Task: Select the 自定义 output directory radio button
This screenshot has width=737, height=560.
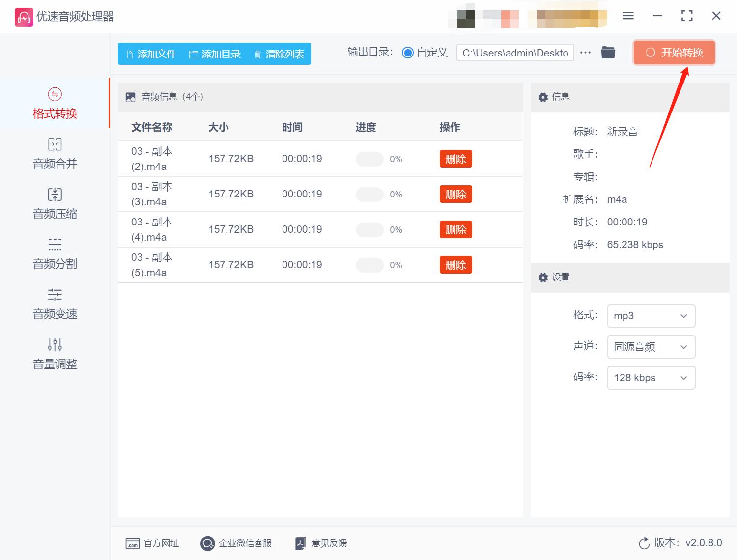Action: (408, 53)
